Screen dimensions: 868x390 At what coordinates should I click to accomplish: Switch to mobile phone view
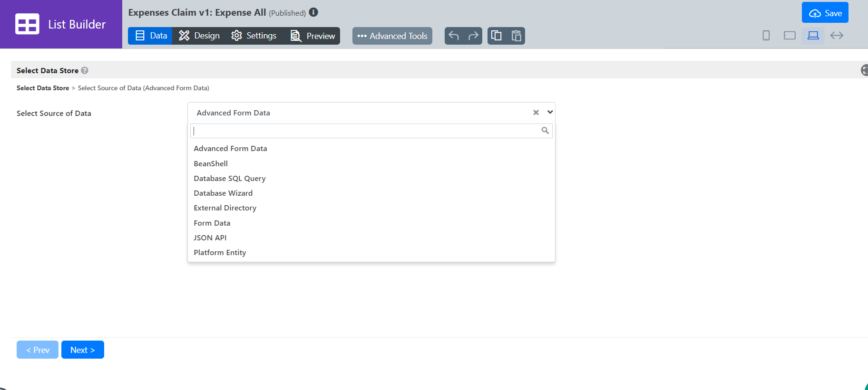pyautogui.click(x=766, y=36)
